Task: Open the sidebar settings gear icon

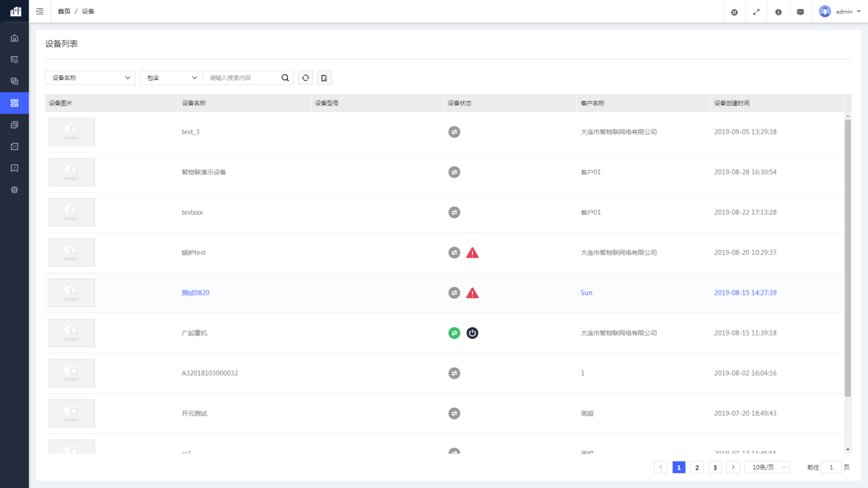Action: pyautogui.click(x=14, y=189)
